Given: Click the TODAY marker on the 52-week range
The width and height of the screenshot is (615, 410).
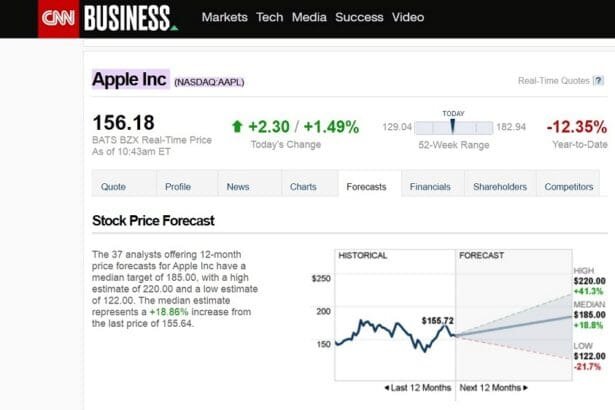Looking at the screenshot, I should [453, 126].
